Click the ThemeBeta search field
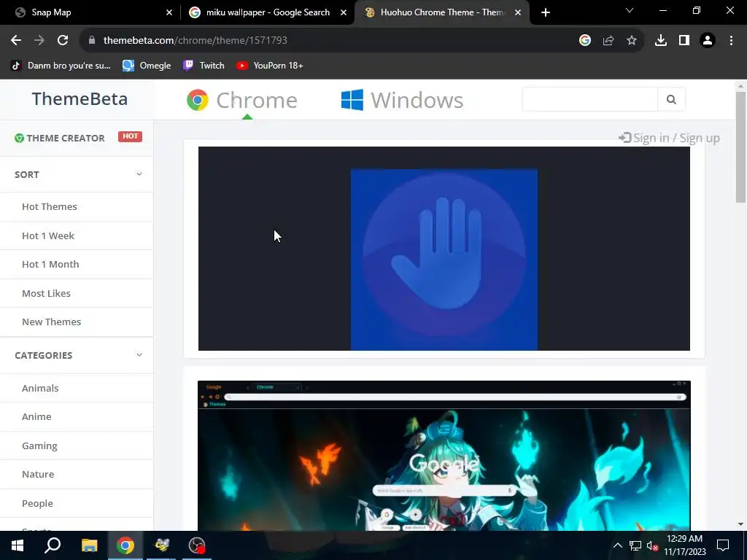This screenshot has width=747, height=560. [x=589, y=99]
